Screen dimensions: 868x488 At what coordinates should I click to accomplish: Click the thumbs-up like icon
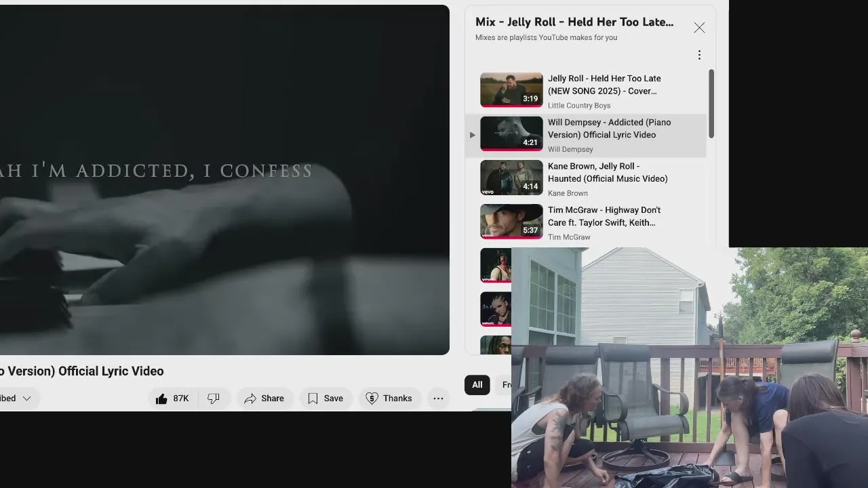[x=161, y=399]
